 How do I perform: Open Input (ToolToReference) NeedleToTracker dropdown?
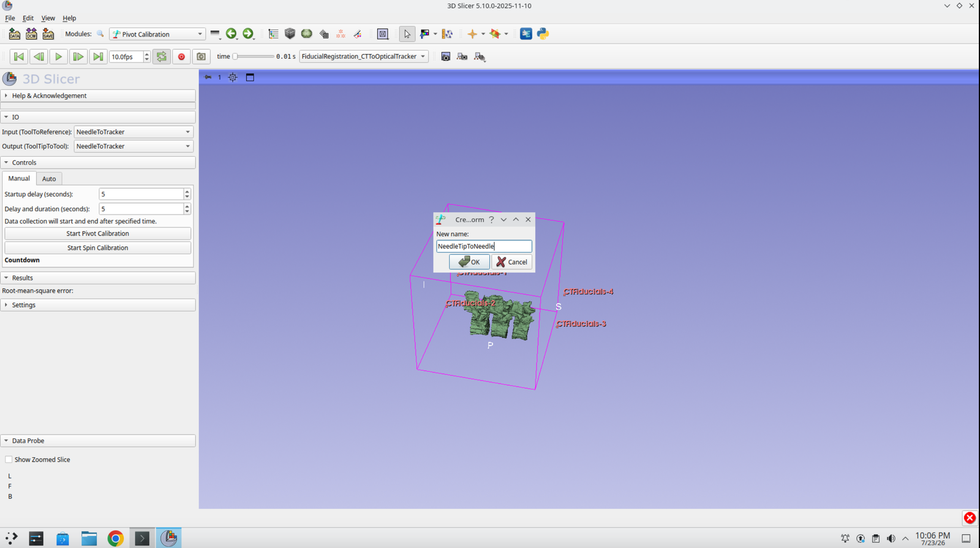(x=134, y=132)
